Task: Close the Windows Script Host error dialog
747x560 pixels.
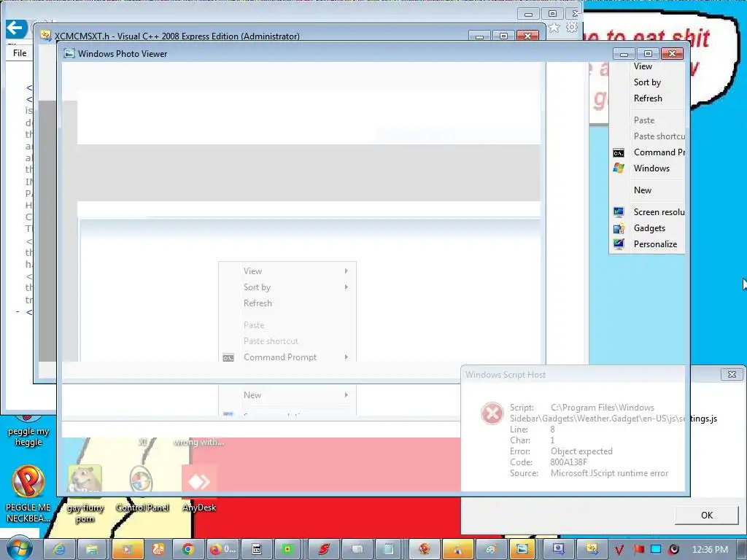Action: tap(732, 375)
